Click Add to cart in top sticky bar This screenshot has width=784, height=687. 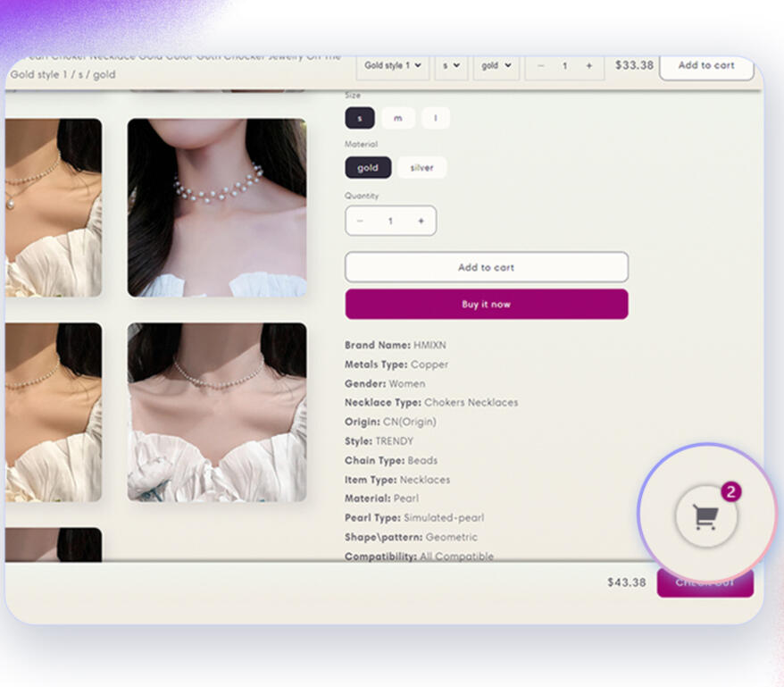coord(705,65)
